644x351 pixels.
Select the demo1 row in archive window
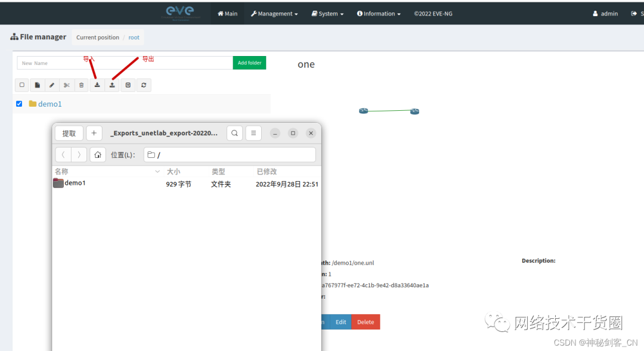tap(187, 184)
